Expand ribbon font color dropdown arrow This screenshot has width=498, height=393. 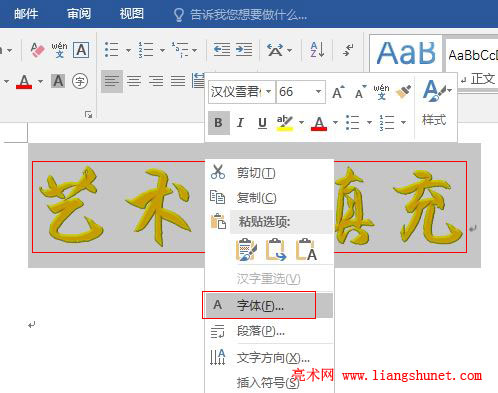[x=40, y=81]
